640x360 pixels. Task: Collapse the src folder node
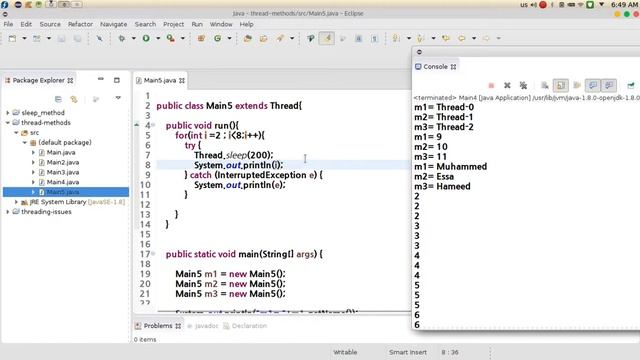point(16,133)
